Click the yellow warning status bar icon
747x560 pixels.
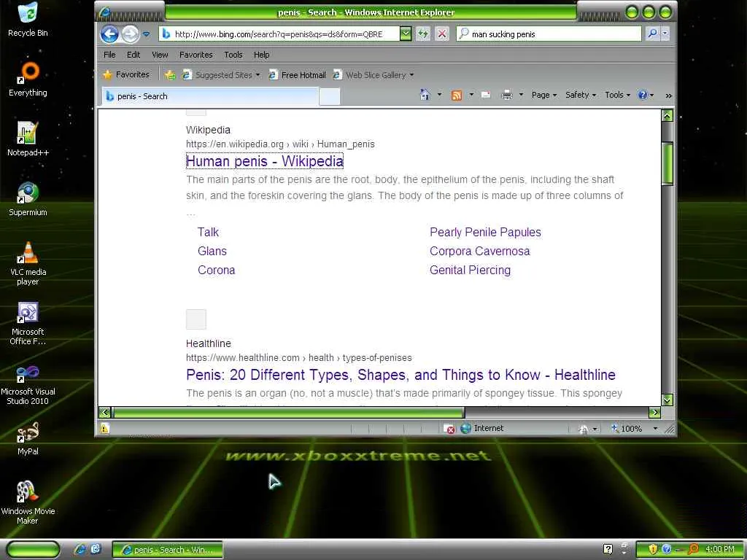105,428
